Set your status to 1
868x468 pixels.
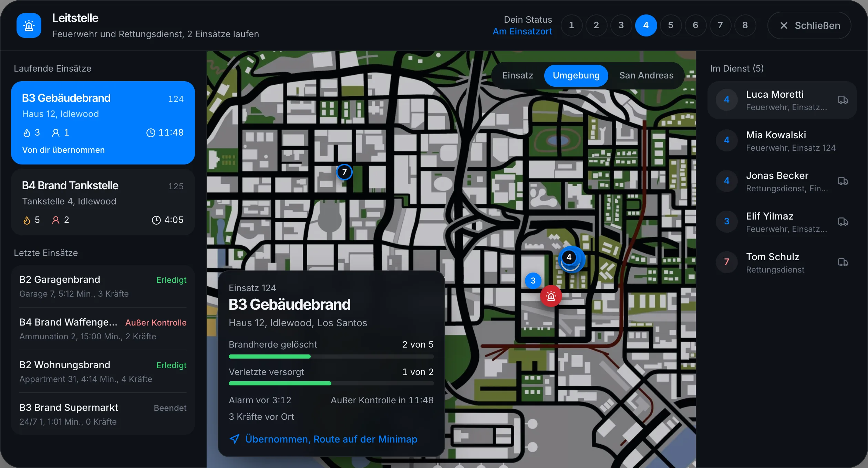click(571, 25)
